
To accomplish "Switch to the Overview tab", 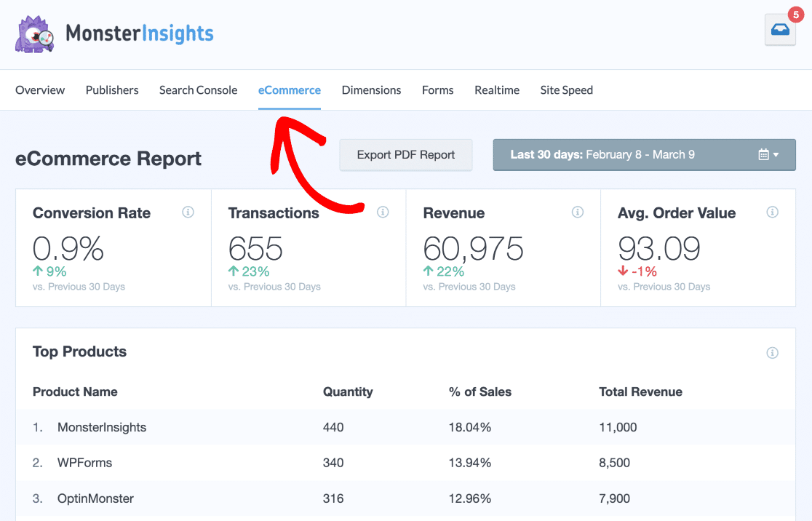I will [40, 90].
